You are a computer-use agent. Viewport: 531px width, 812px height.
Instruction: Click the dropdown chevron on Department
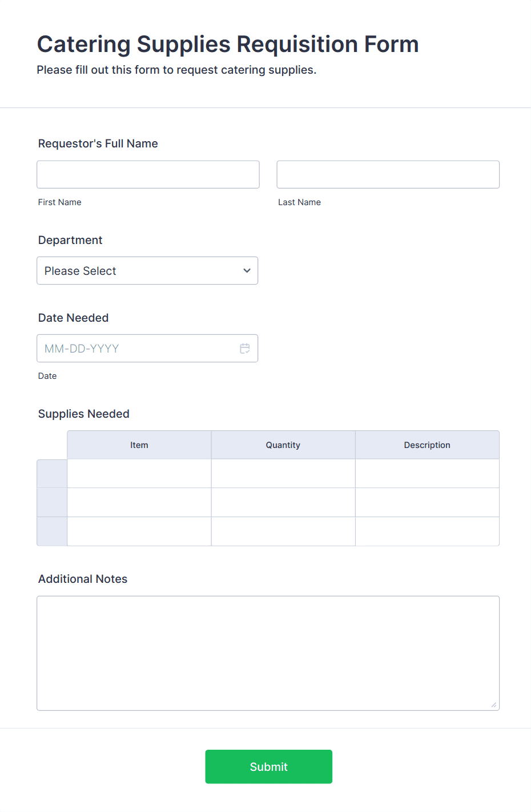[246, 270]
